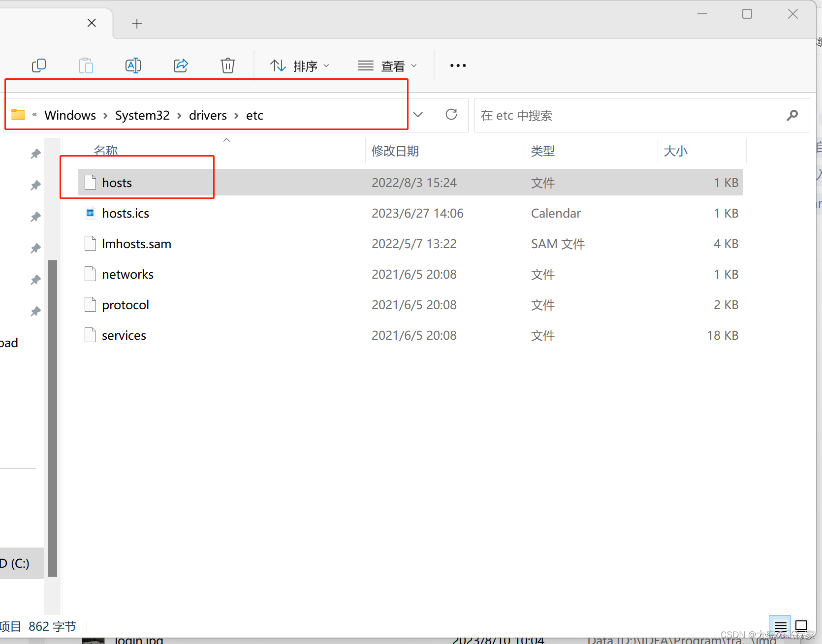Sort by 大小 column header
822x644 pixels.
675,151
